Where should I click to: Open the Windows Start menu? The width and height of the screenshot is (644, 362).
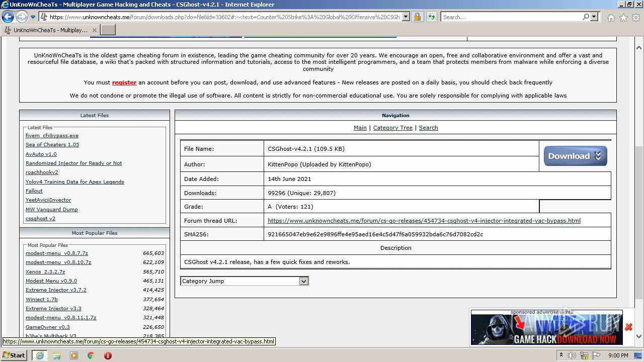coord(14,355)
